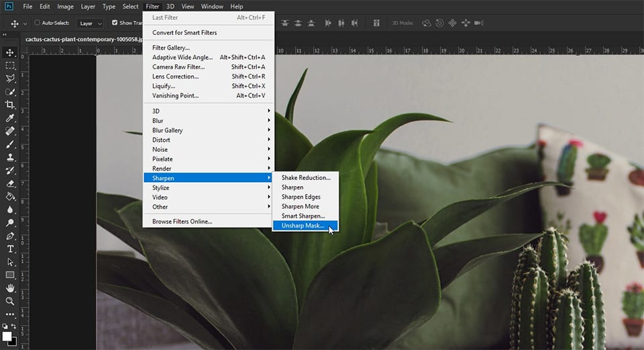Select the Path Selection arrow tool

[x=10, y=262]
